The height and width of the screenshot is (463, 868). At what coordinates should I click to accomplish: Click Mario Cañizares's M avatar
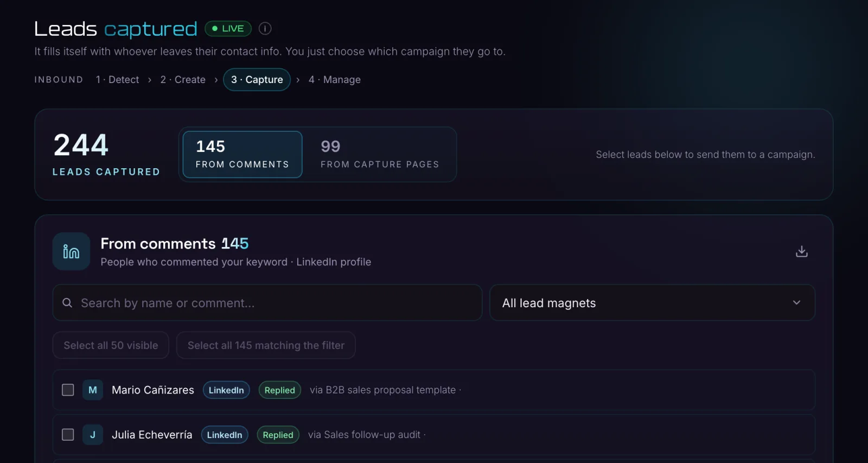(x=93, y=390)
